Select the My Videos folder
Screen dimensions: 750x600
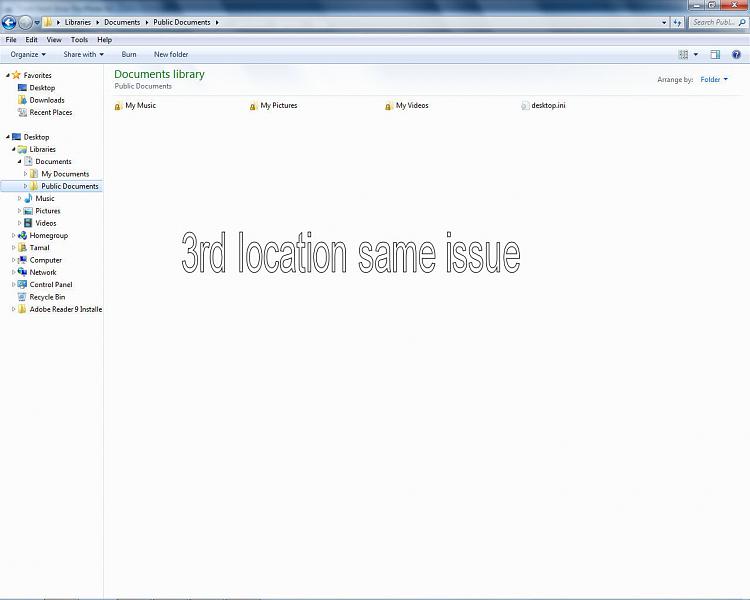click(x=407, y=106)
